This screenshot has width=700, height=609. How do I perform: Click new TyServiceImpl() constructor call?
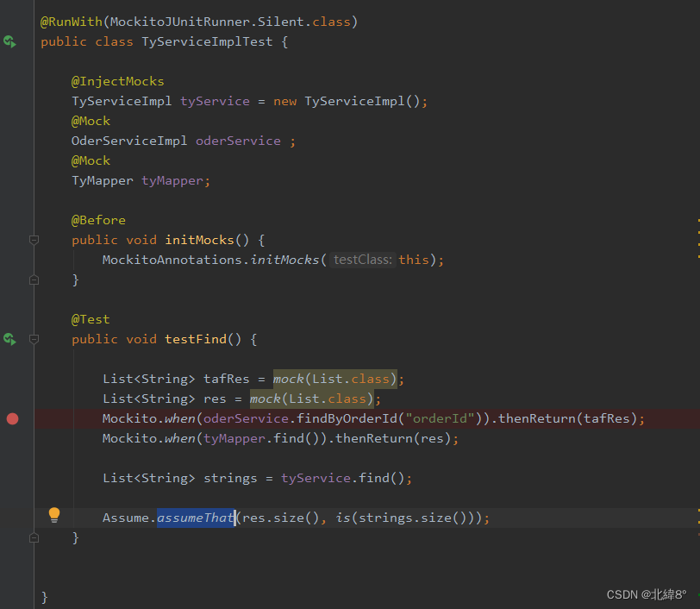click(x=347, y=102)
